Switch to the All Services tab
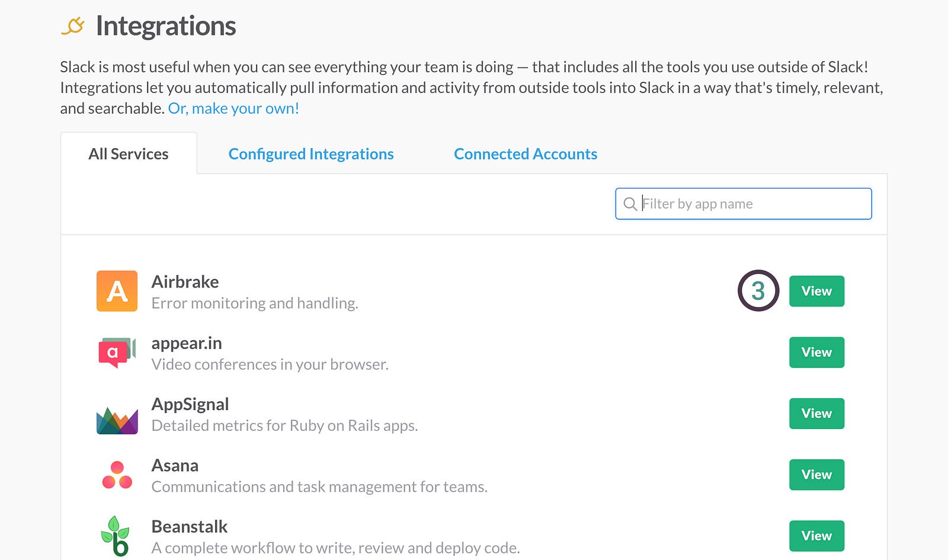948x560 pixels. [x=129, y=154]
